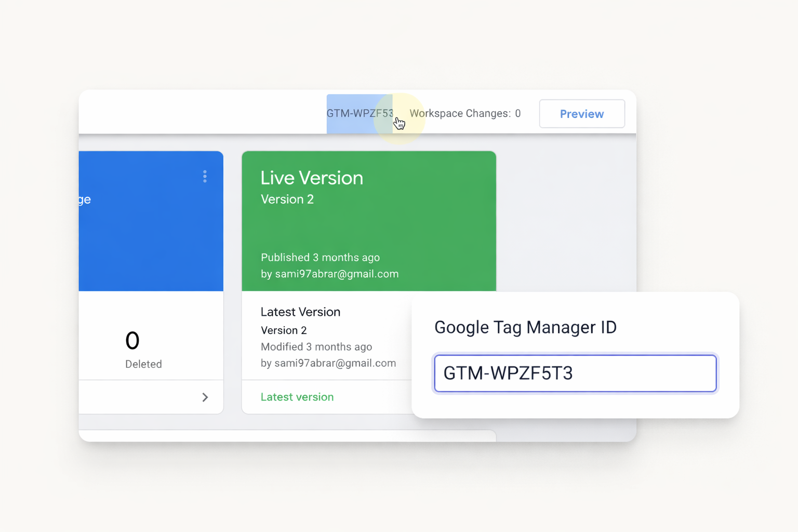Screen dimensions: 798x532
Task: Click Version 2 under Live Version
Action: pyautogui.click(x=287, y=199)
